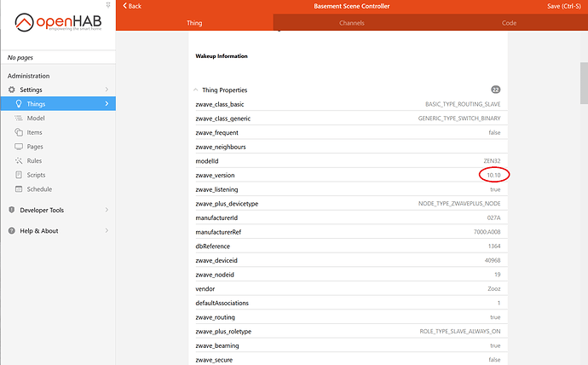
Task: Select the zwave_neighbours property row
Action: pyautogui.click(x=348, y=147)
